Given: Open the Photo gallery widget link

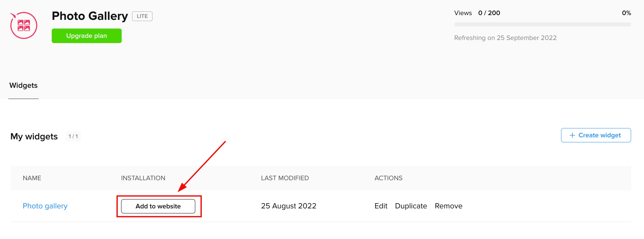Looking at the screenshot, I should tap(45, 206).
